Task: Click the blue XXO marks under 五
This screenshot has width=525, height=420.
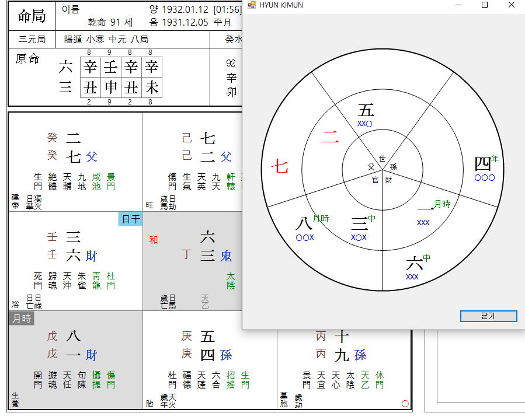Action: coord(364,124)
